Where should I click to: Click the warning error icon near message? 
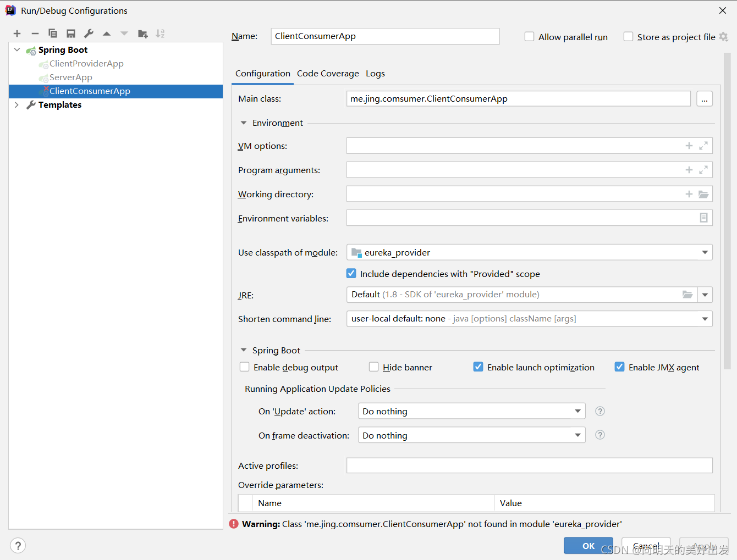pos(234,524)
